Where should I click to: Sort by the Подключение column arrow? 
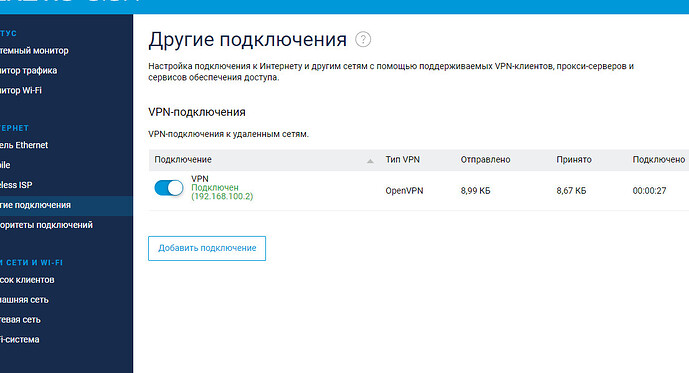point(370,161)
